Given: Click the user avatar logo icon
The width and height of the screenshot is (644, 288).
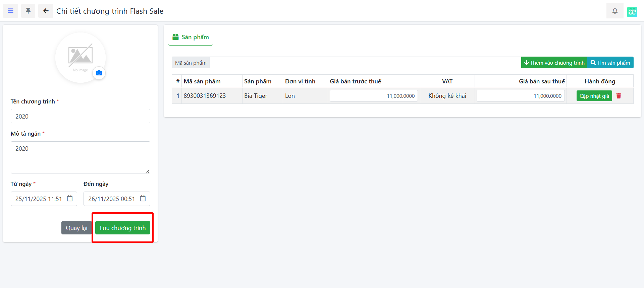Looking at the screenshot, I should click(x=632, y=12).
